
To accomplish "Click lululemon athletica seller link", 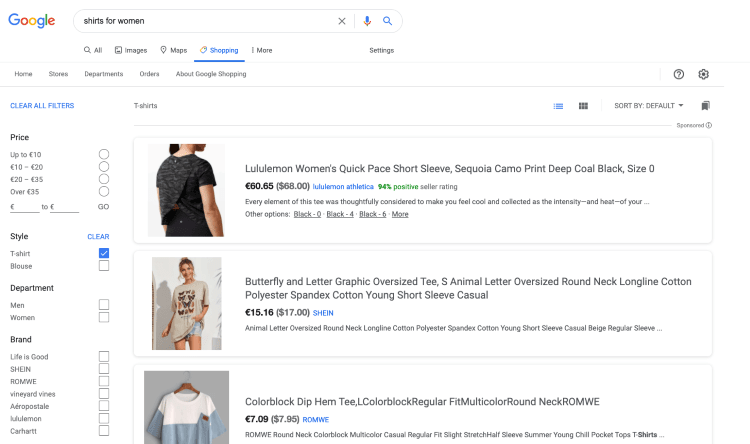I will [343, 187].
